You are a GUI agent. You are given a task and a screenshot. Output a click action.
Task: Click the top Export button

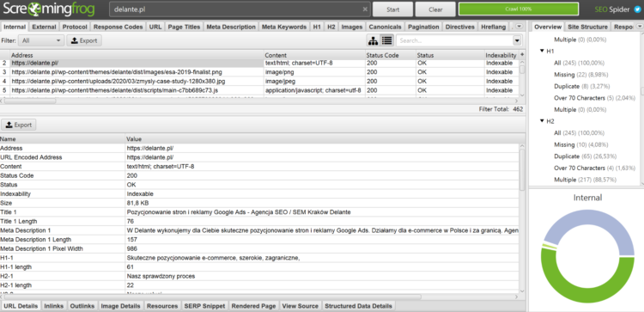tap(84, 40)
